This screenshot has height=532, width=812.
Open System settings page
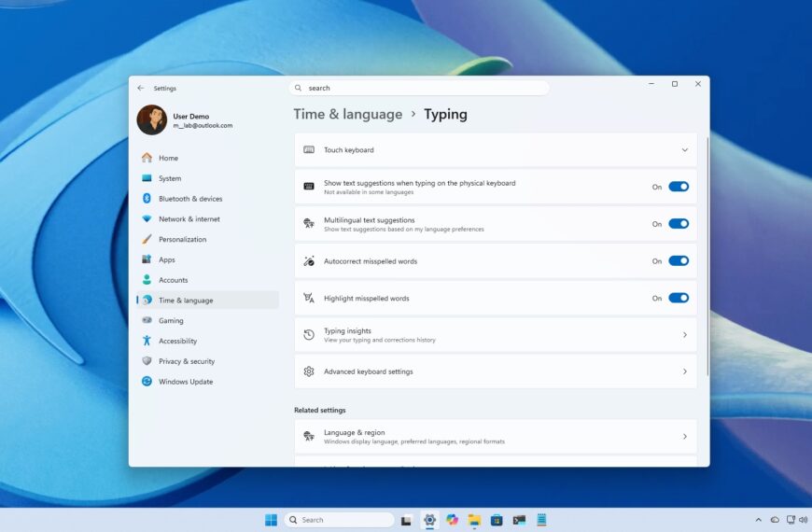(207, 178)
